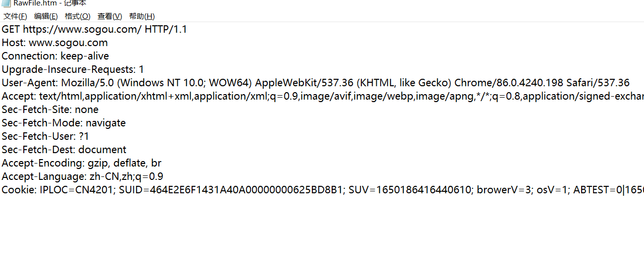Open the 文件(F) menu
This screenshot has width=644, height=280.
pyautogui.click(x=15, y=16)
